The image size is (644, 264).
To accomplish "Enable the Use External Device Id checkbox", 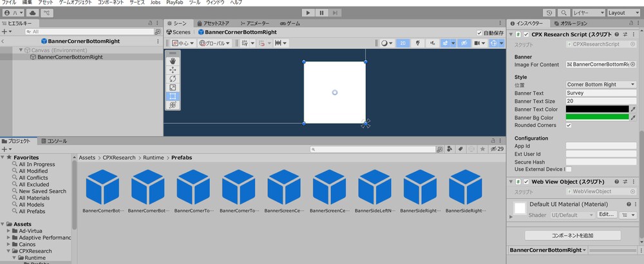I will [569, 169].
